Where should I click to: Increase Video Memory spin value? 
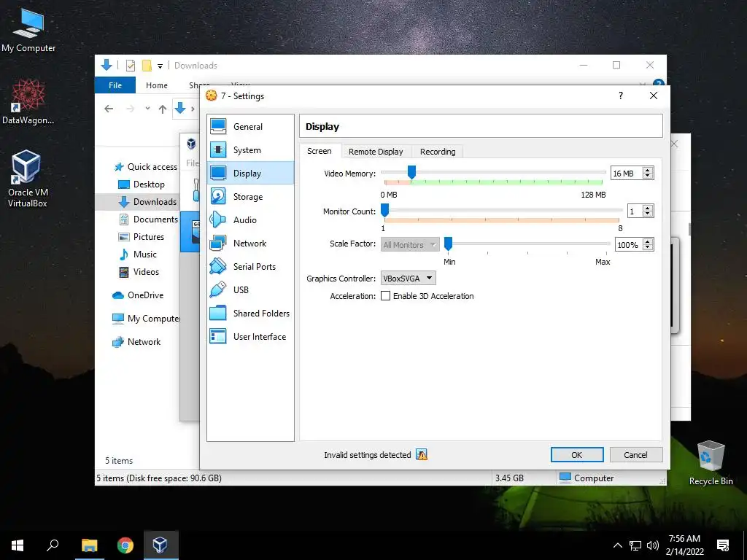[x=648, y=170]
